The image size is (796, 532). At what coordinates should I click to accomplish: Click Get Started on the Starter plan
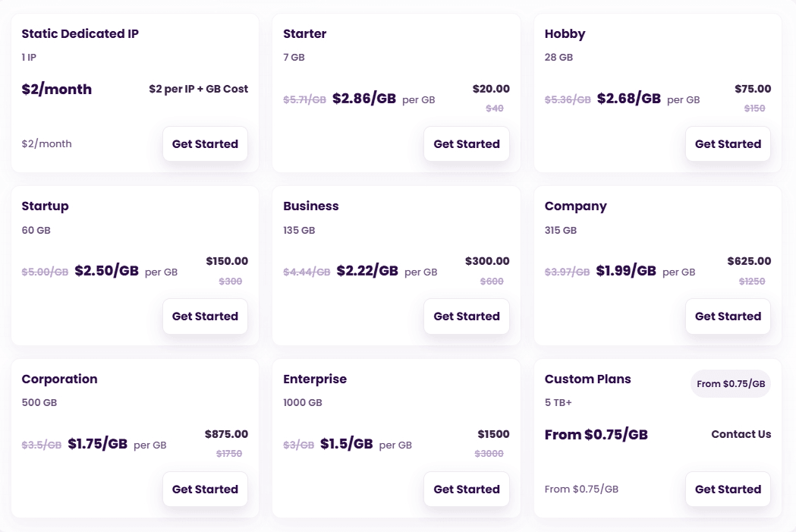(467, 143)
